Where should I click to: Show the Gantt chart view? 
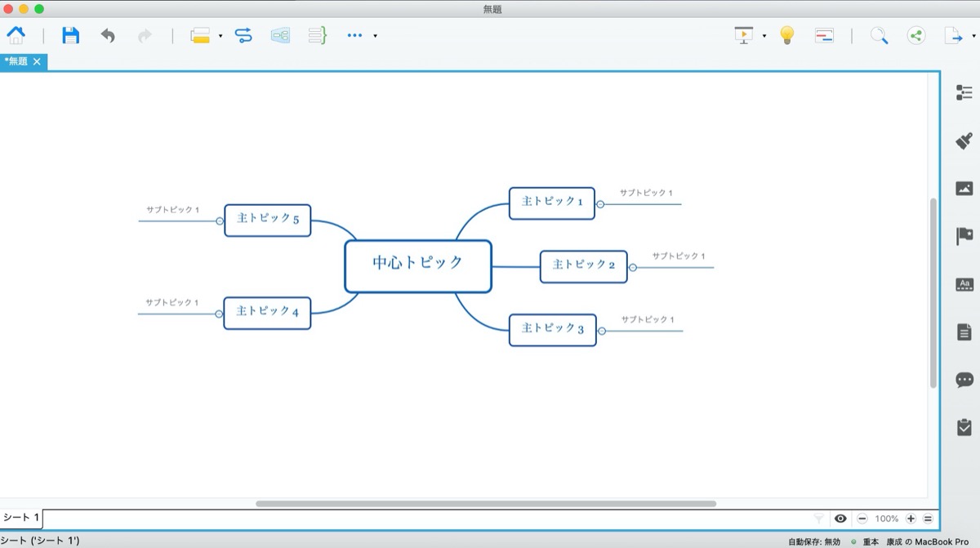point(824,35)
